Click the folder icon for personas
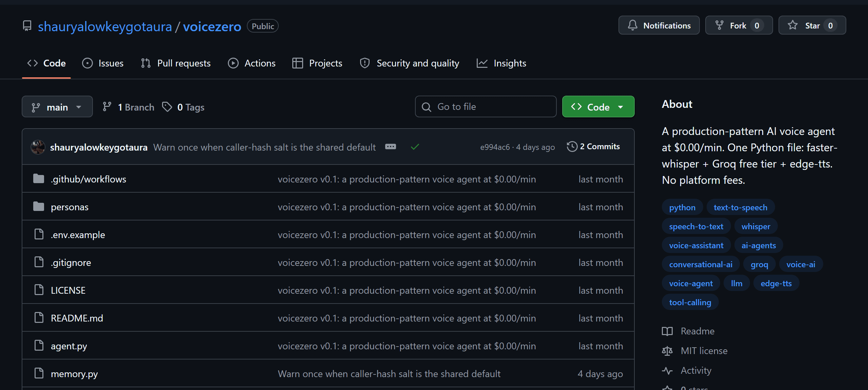Viewport: 868px width, 390px height. click(x=39, y=207)
